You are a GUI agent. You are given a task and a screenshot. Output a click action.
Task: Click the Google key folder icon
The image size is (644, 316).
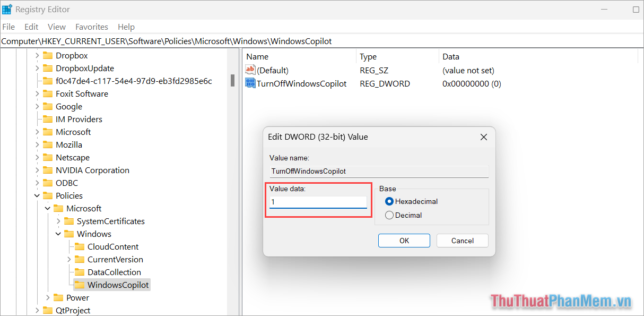48,106
